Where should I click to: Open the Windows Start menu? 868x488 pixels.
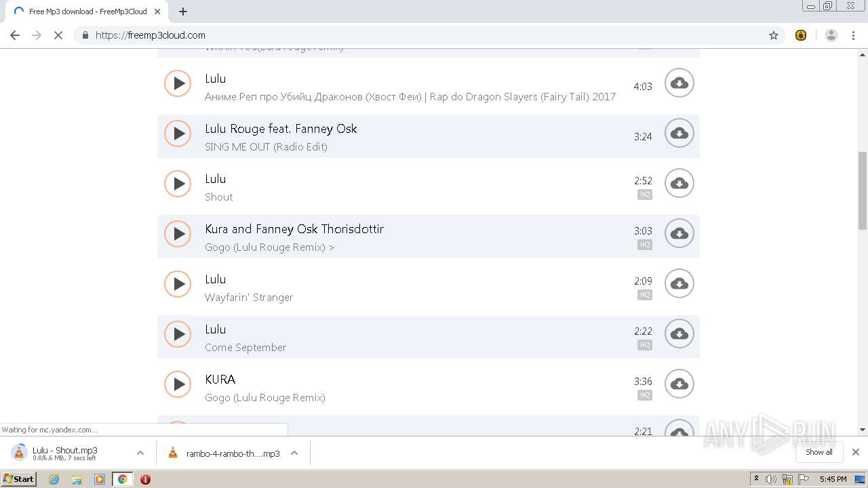click(19, 479)
